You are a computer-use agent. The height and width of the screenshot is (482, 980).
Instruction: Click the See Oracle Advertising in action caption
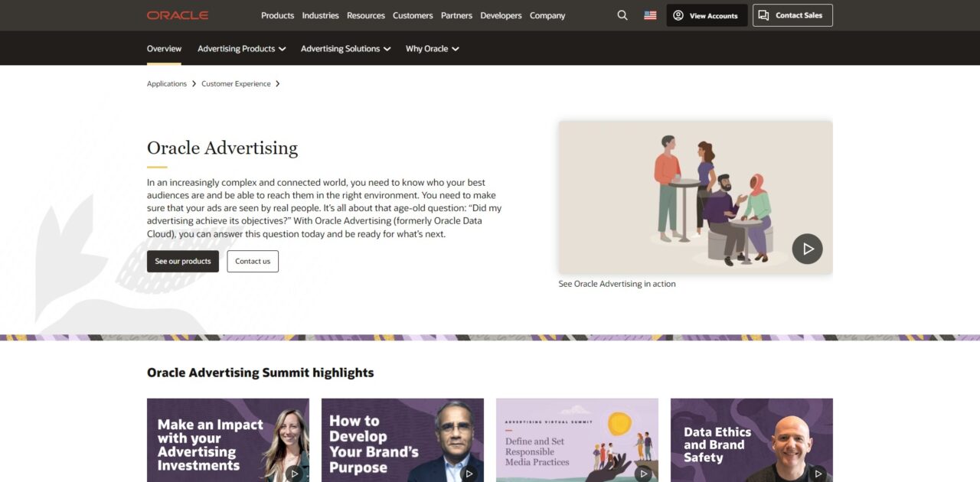coord(617,284)
